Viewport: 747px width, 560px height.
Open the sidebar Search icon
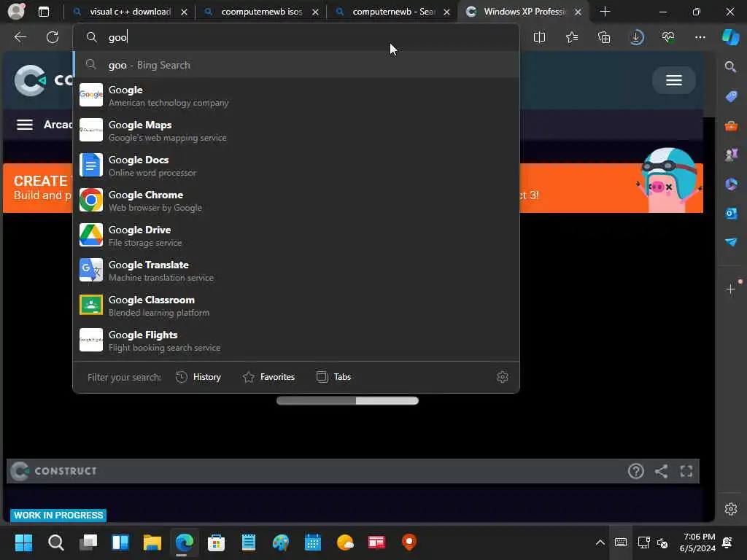(730, 67)
